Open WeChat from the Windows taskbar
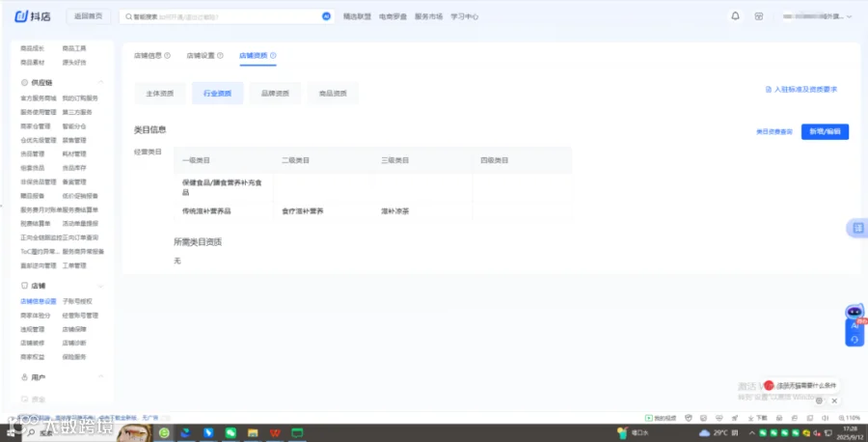 pos(231,433)
